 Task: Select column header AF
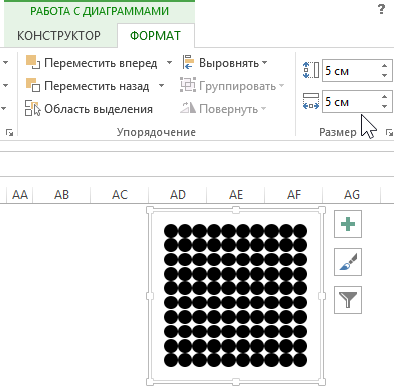[294, 194]
